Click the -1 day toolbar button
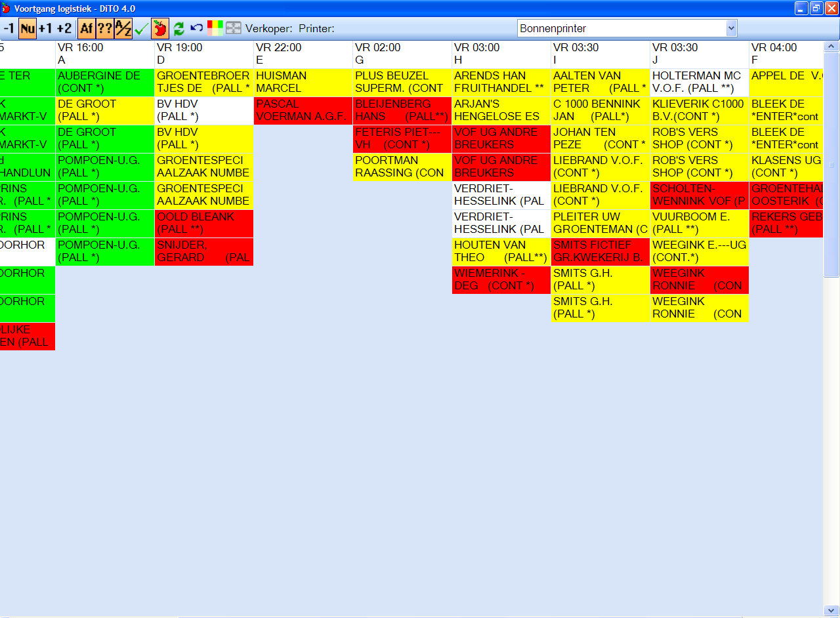This screenshot has width=840, height=618. tap(9, 28)
